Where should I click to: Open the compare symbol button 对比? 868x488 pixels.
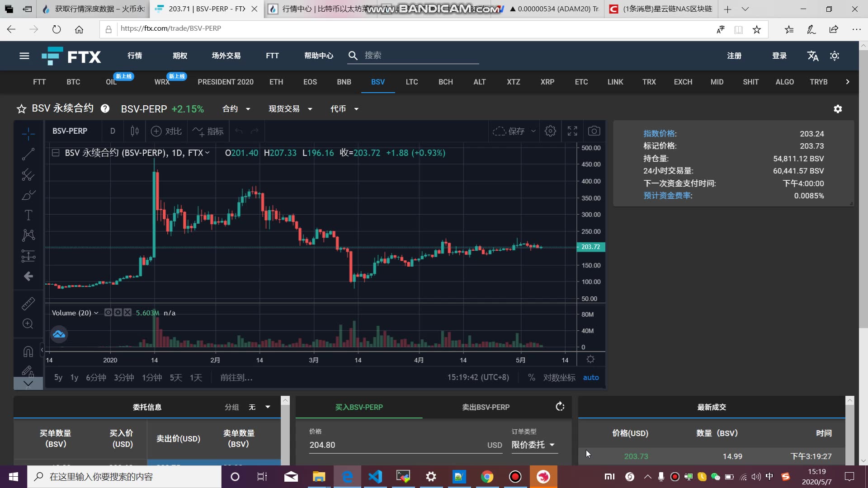click(x=166, y=131)
